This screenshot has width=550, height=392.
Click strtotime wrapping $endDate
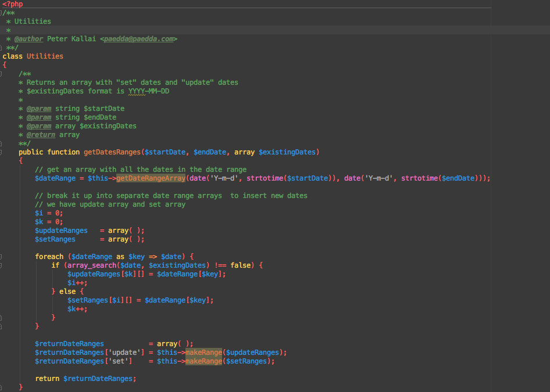(x=420, y=178)
